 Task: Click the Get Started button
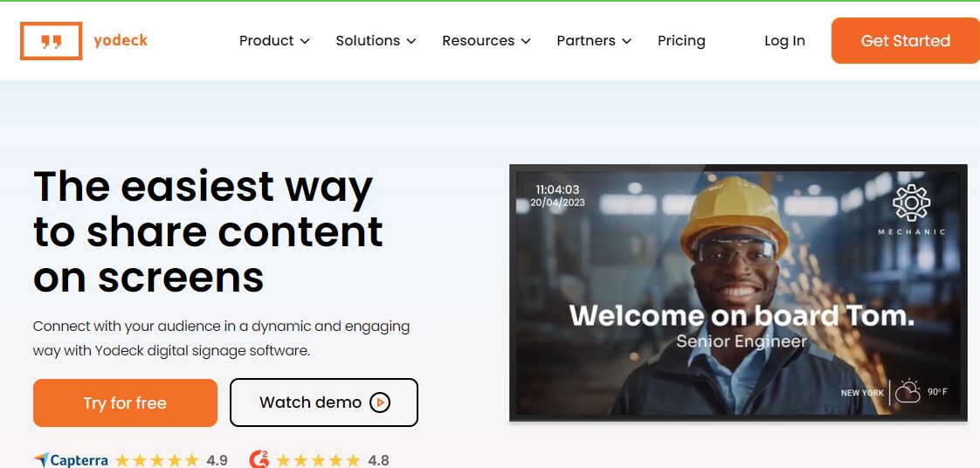click(906, 41)
